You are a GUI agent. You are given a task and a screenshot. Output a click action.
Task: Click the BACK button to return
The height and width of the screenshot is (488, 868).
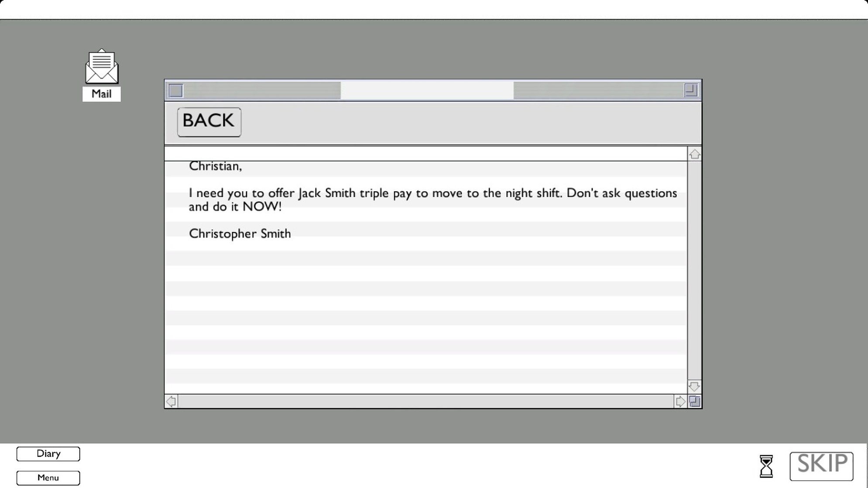[x=209, y=121]
